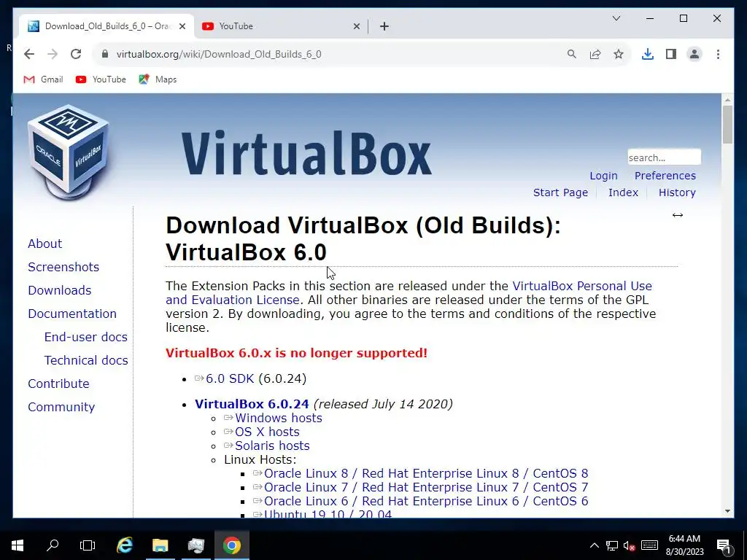Click the VirtualBox 6.0.24 heading link
Image resolution: width=747 pixels, height=560 pixels.
tap(252, 404)
